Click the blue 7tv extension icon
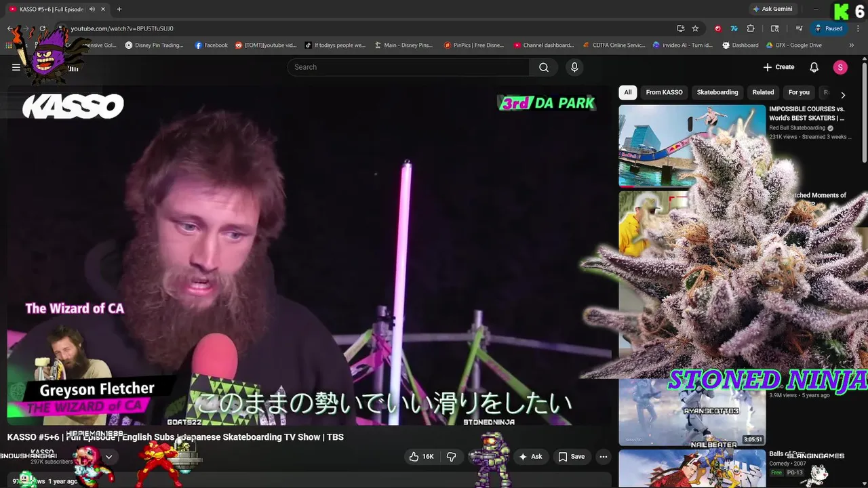868x488 pixels. point(734,28)
